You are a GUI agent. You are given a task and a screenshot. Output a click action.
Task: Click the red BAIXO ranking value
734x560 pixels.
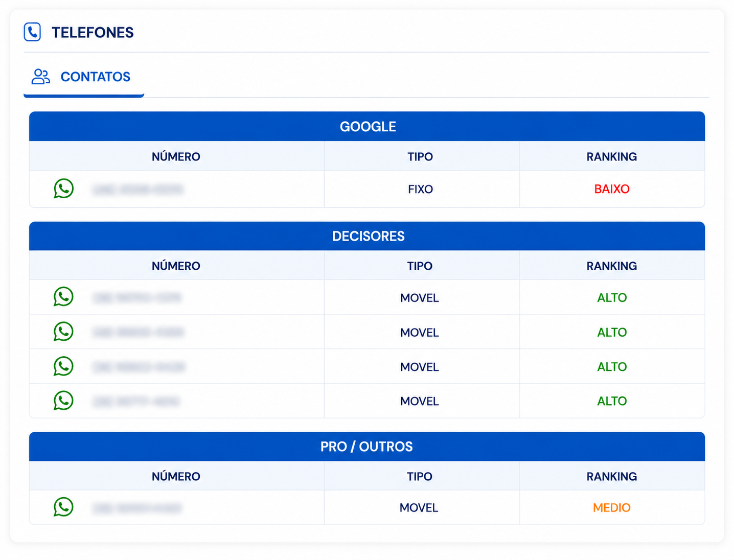pyautogui.click(x=612, y=189)
